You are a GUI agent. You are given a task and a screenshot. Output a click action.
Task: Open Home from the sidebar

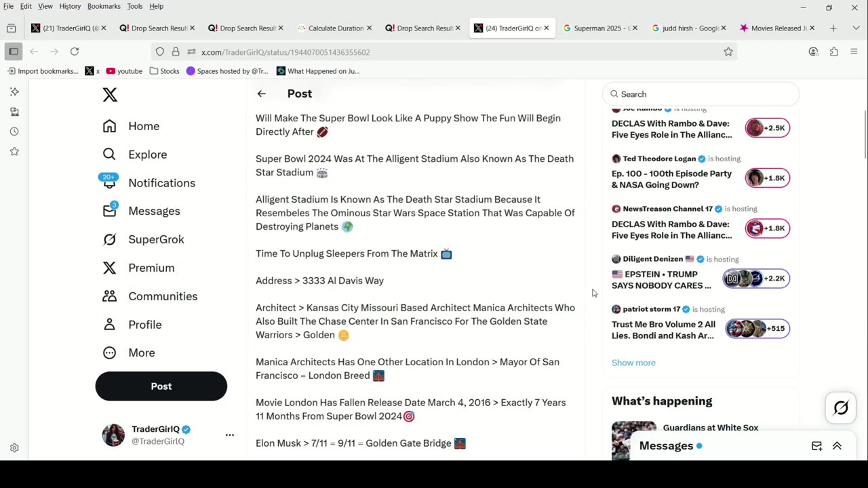coord(131,126)
